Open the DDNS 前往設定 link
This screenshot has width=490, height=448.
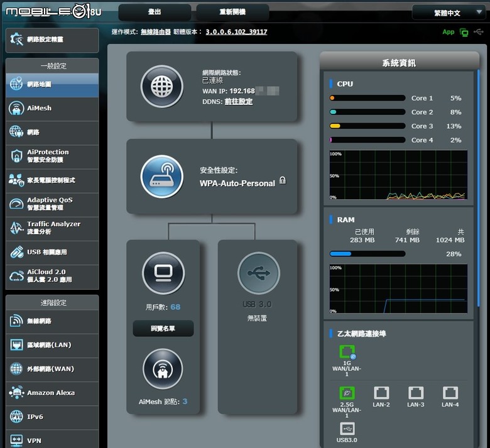239,102
